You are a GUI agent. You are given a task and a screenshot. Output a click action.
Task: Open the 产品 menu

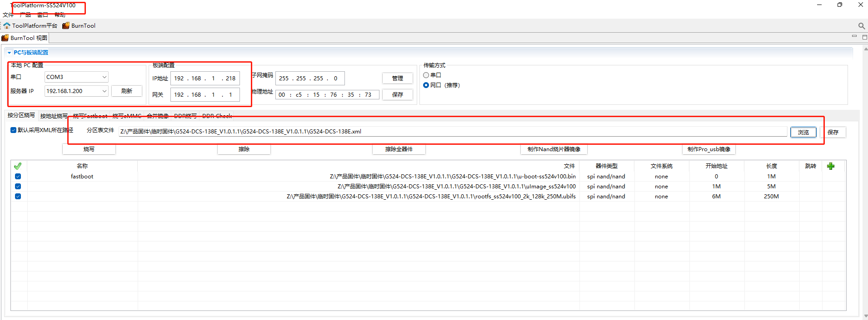[25, 15]
